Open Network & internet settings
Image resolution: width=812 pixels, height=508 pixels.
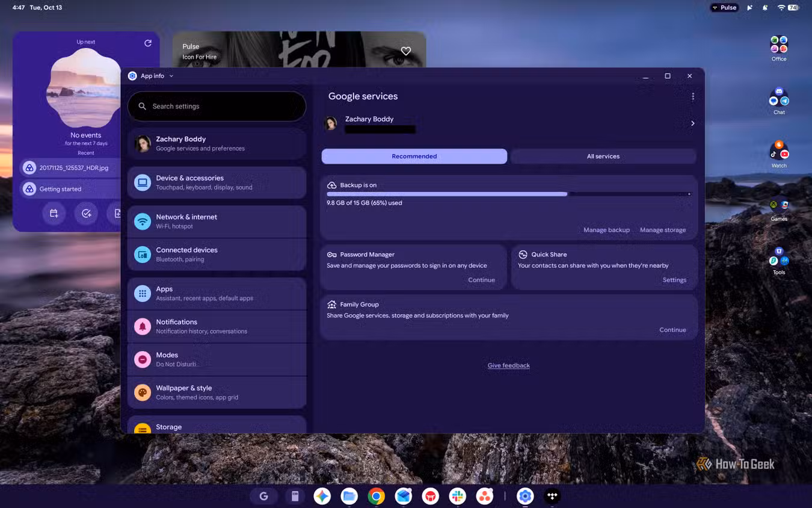coord(217,221)
